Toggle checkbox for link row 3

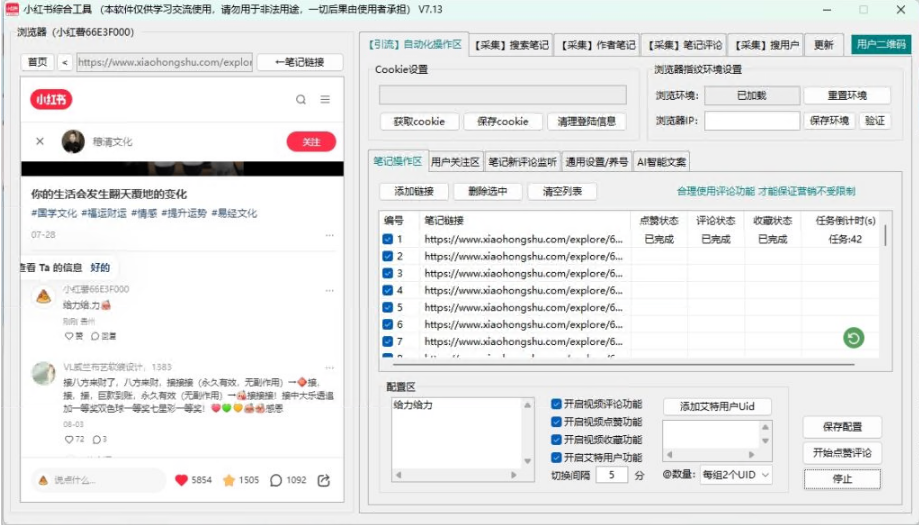pos(387,273)
